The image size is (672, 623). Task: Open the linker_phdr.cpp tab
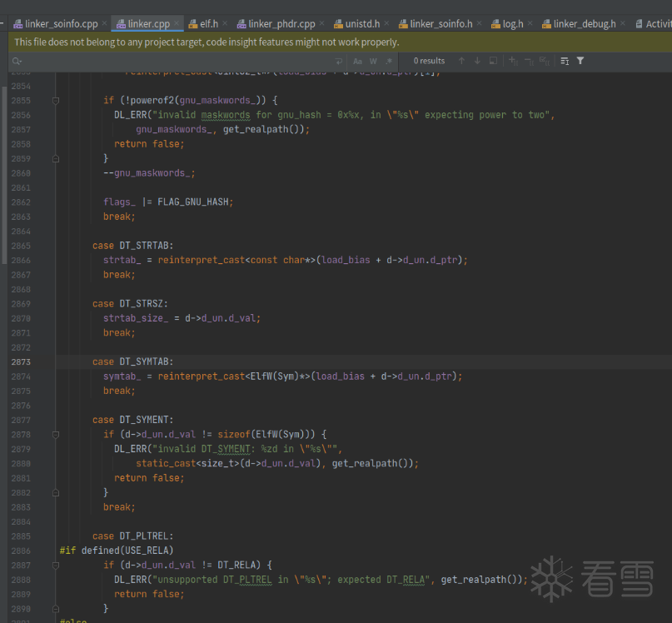(x=283, y=24)
